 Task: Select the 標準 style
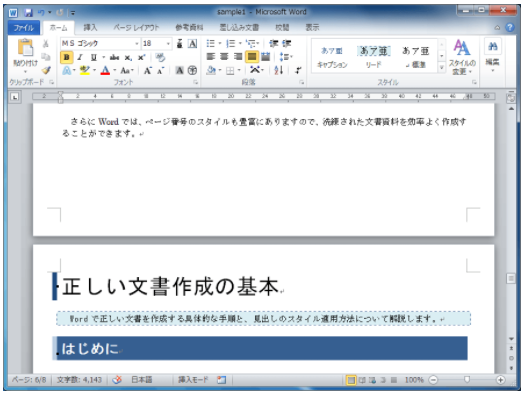[x=416, y=57]
